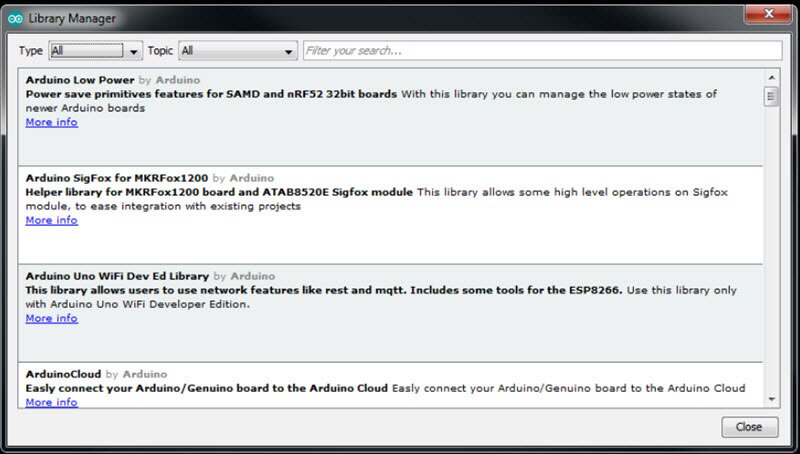Close the window with the red X
The height and width of the screenshot is (454, 800).
765,15
